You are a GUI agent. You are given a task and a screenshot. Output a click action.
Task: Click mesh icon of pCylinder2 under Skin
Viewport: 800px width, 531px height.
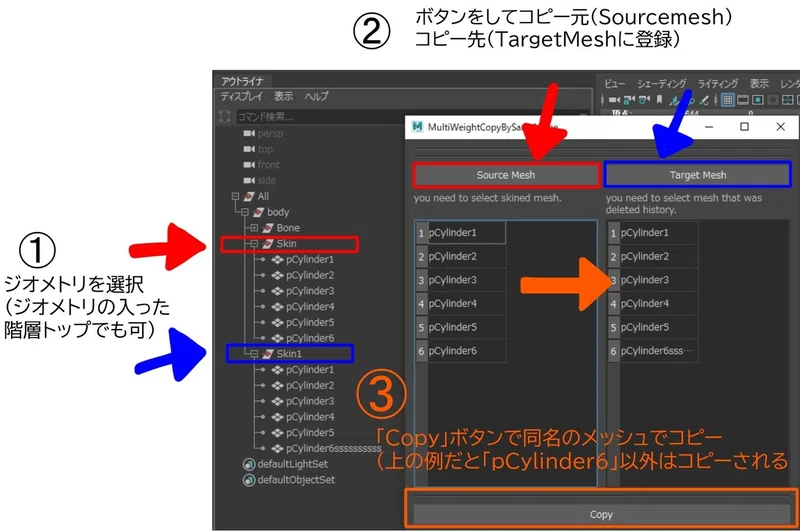click(278, 275)
